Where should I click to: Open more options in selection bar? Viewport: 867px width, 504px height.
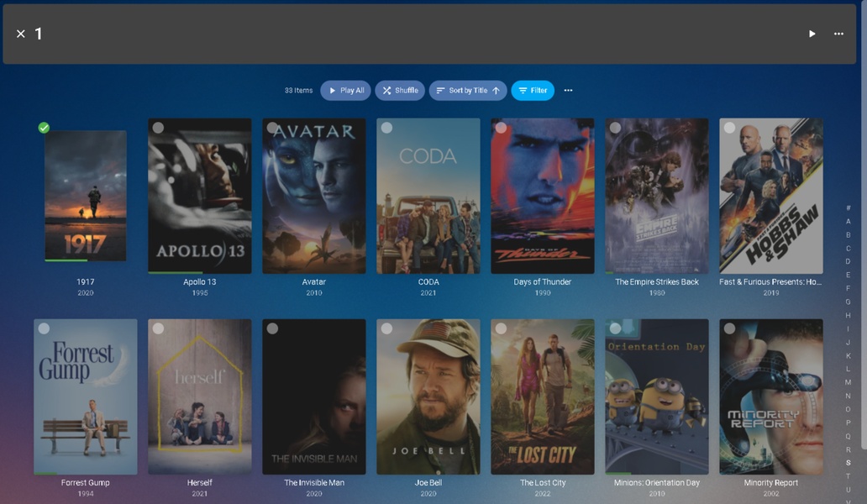pyautogui.click(x=838, y=34)
